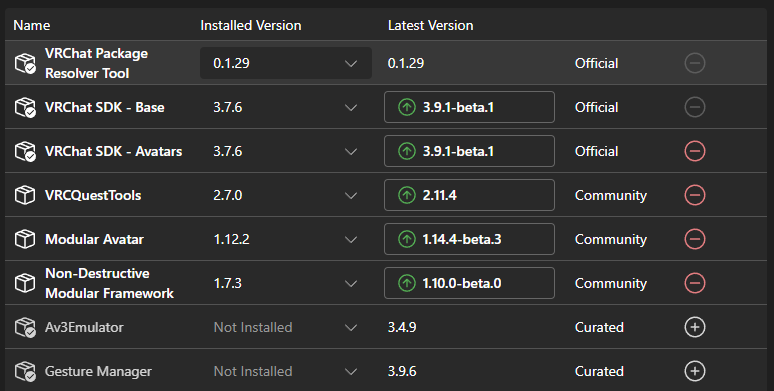Select the VRChat SDK - Base name
774x391 pixels.
[105, 107]
